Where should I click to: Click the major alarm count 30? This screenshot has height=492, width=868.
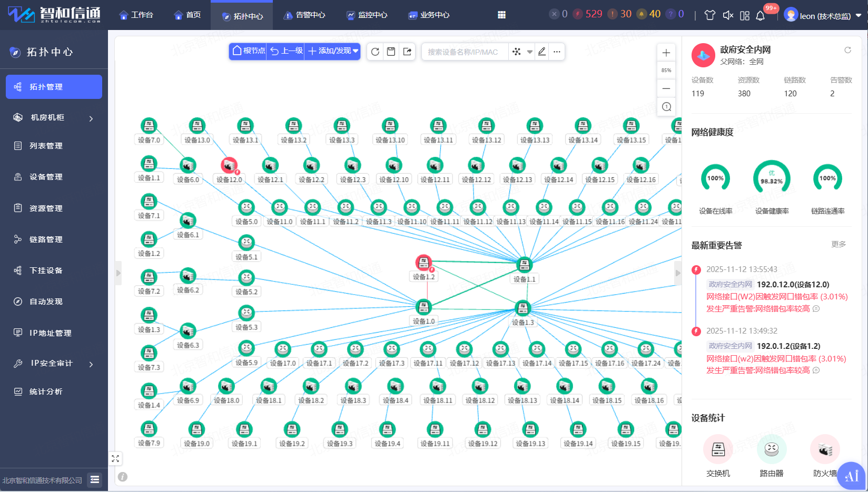coord(619,14)
